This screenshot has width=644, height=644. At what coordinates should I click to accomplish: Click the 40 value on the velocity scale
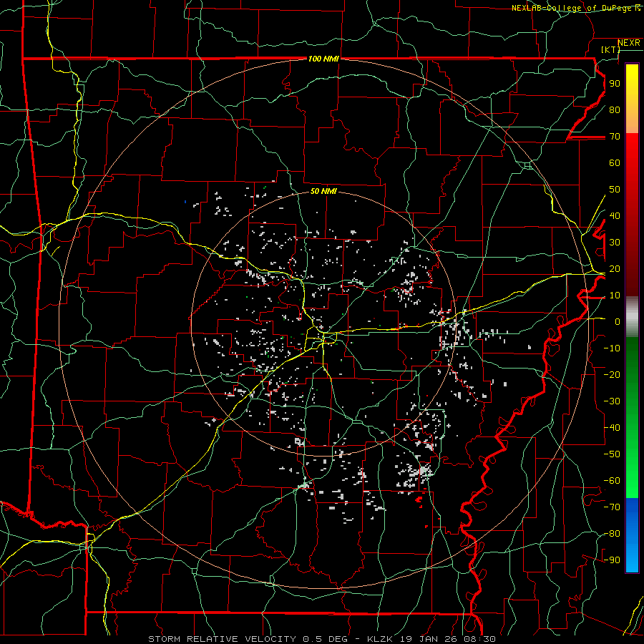pyautogui.click(x=615, y=215)
